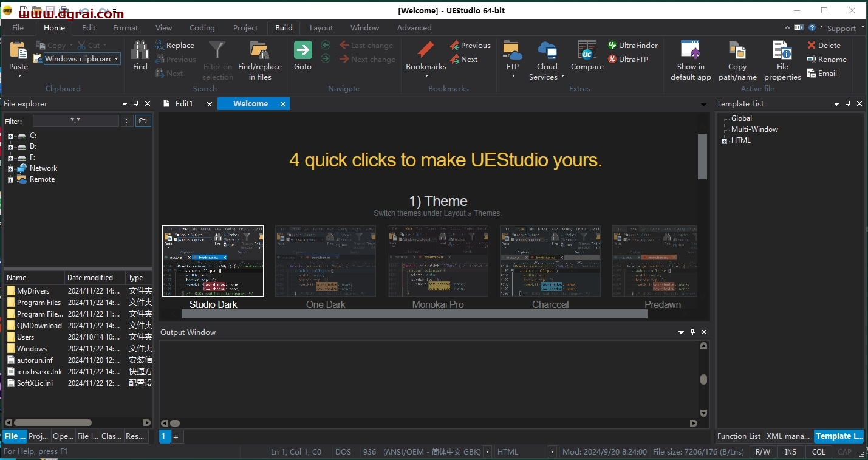Open the Layout ribbon tab
The height and width of the screenshot is (460, 868).
tap(321, 27)
